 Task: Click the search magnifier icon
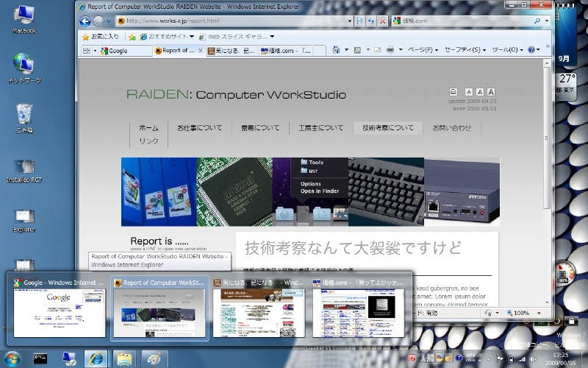coord(537,21)
